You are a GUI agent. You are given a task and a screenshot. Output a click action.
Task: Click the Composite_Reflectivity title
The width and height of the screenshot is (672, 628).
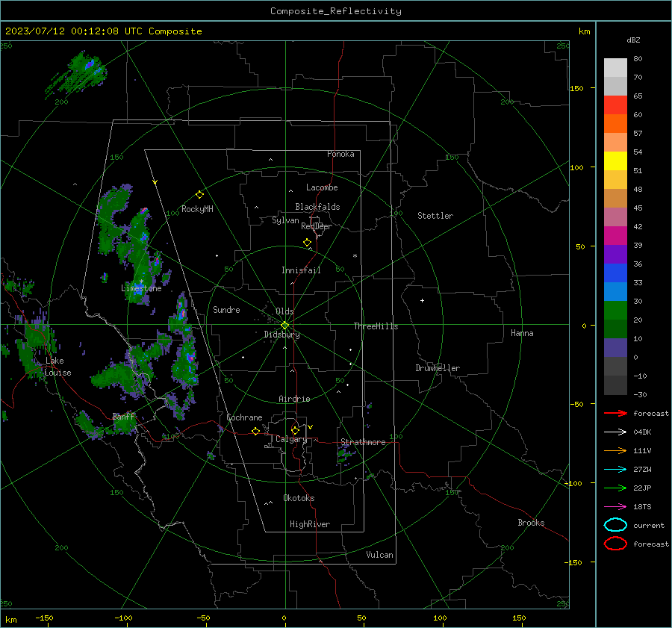coord(336,11)
